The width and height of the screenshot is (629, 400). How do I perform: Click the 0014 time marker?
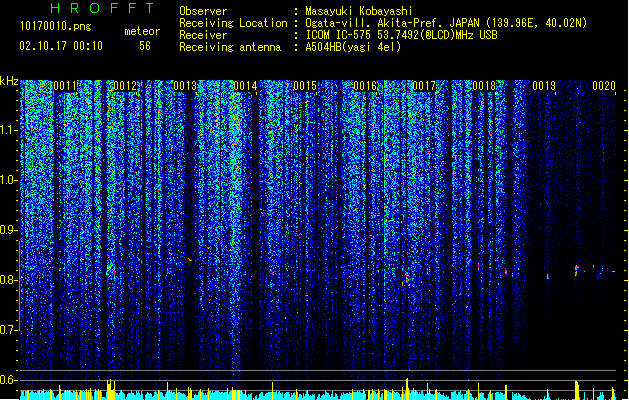(245, 86)
